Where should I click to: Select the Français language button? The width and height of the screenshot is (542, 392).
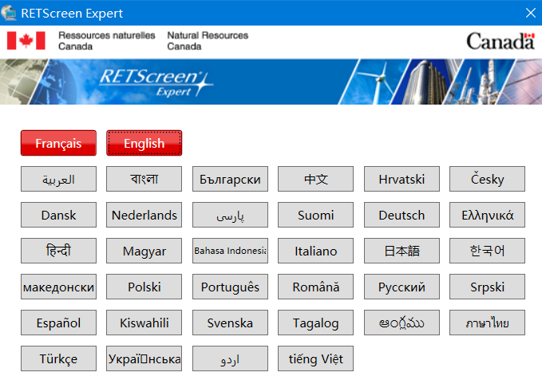[x=58, y=143]
